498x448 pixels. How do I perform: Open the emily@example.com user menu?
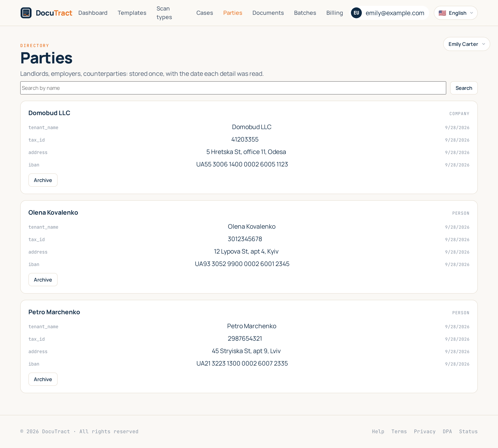click(x=390, y=13)
